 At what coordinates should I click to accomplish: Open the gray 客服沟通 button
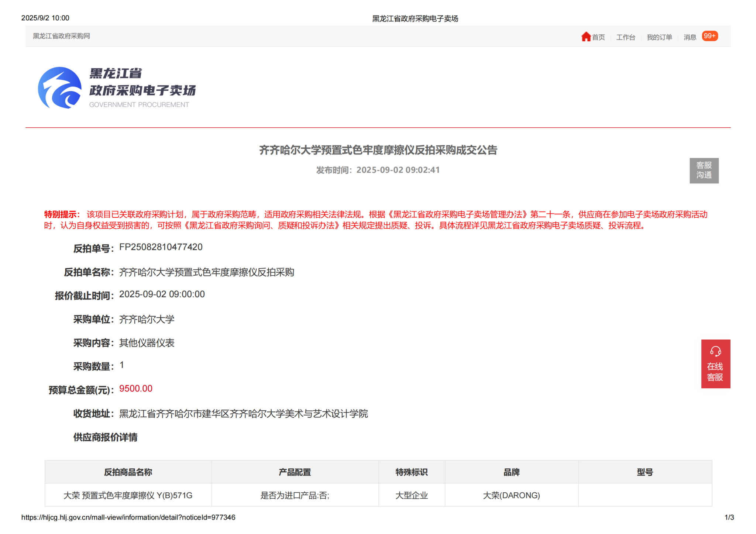pyautogui.click(x=704, y=170)
